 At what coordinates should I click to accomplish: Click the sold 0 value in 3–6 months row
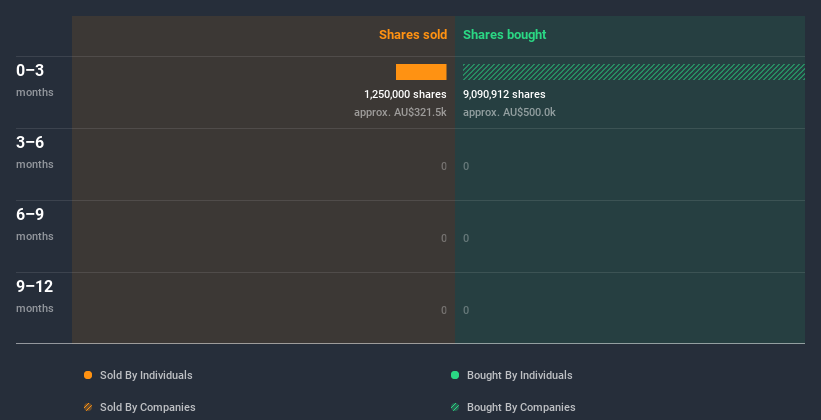[x=444, y=167]
